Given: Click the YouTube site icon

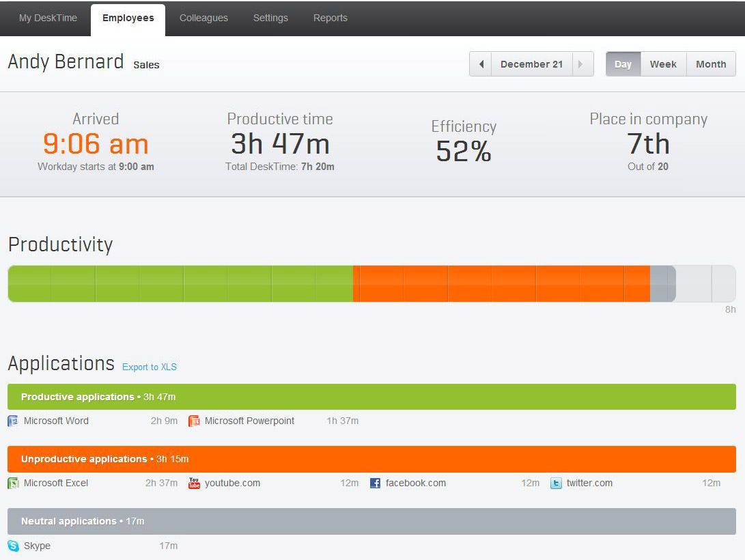Looking at the screenshot, I should pyautogui.click(x=194, y=483).
